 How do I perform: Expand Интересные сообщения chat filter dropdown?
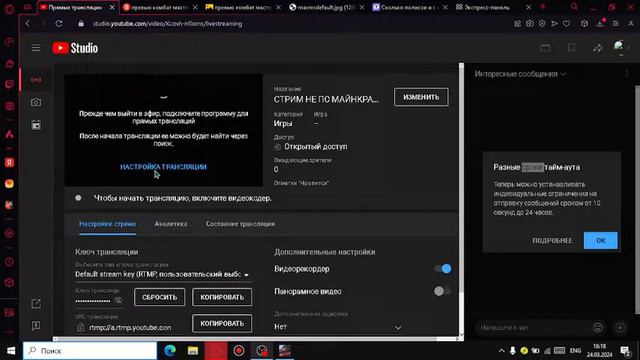pyautogui.click(x=520, y=74)
